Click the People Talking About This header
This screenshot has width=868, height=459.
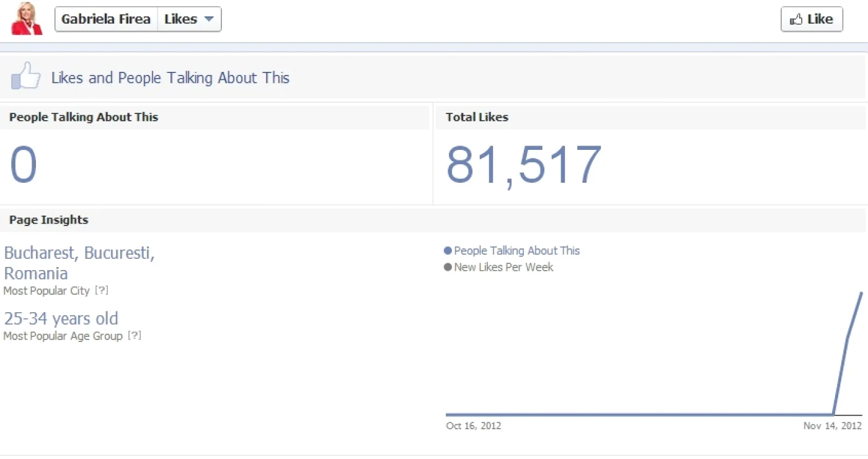(x=84, y=117)
